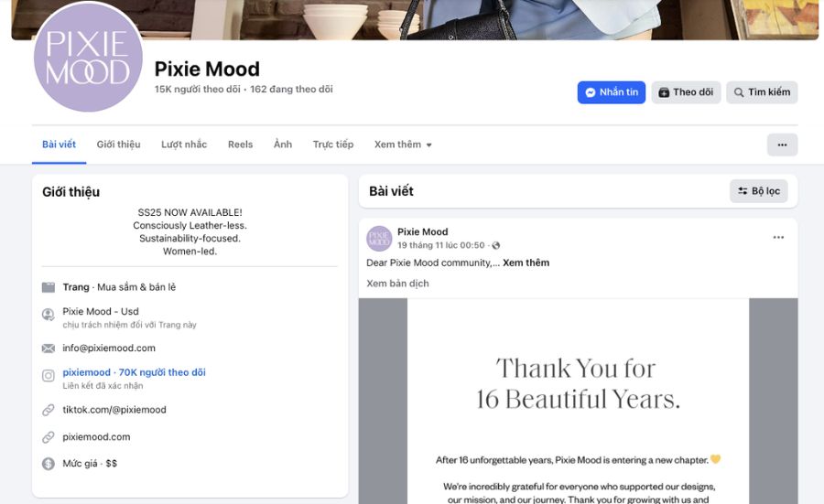824x504 pixels.
Task: Click the dollar price range icon
Action: (x=49, y=464)
